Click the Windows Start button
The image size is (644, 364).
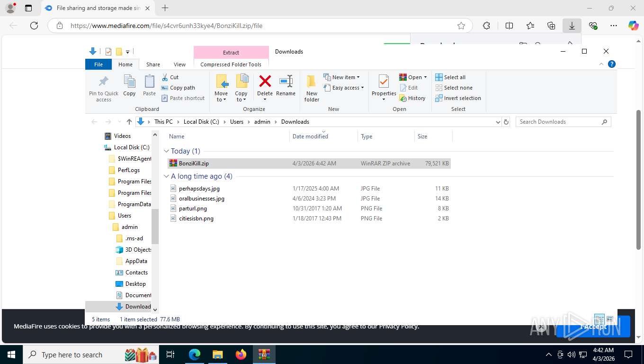click(11, 355)
